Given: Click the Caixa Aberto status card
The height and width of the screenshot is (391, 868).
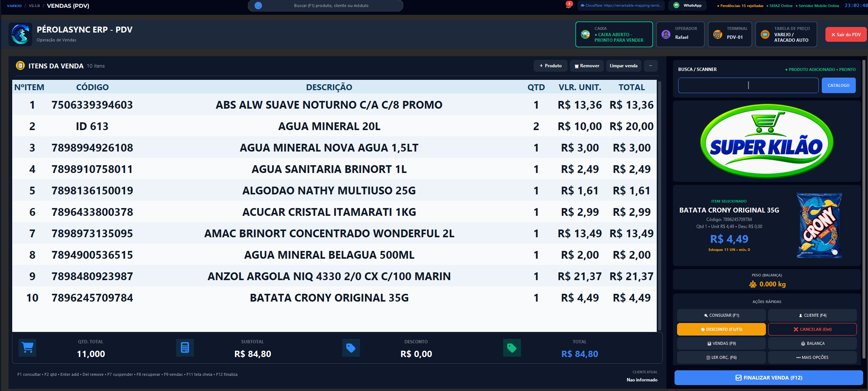Looking at the screenshot, I should tap(614, 34).
